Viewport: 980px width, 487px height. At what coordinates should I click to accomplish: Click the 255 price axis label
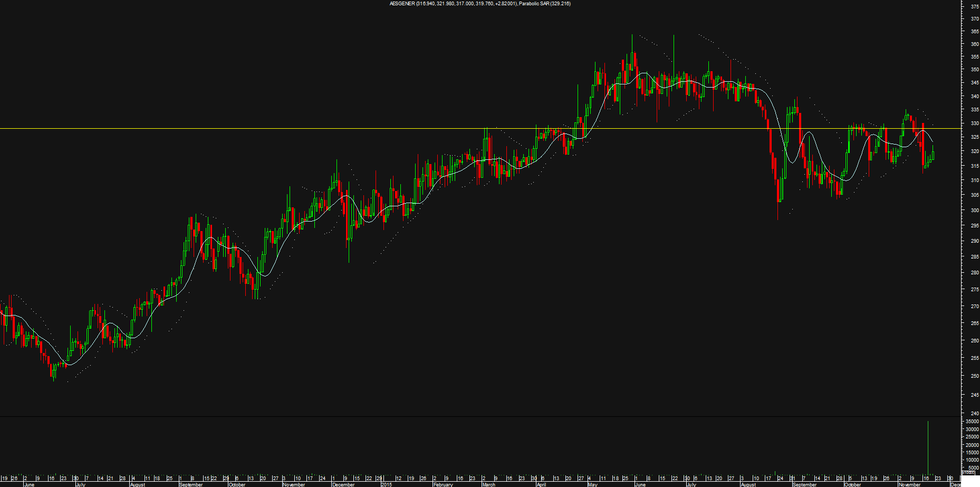tap(975, 358)
